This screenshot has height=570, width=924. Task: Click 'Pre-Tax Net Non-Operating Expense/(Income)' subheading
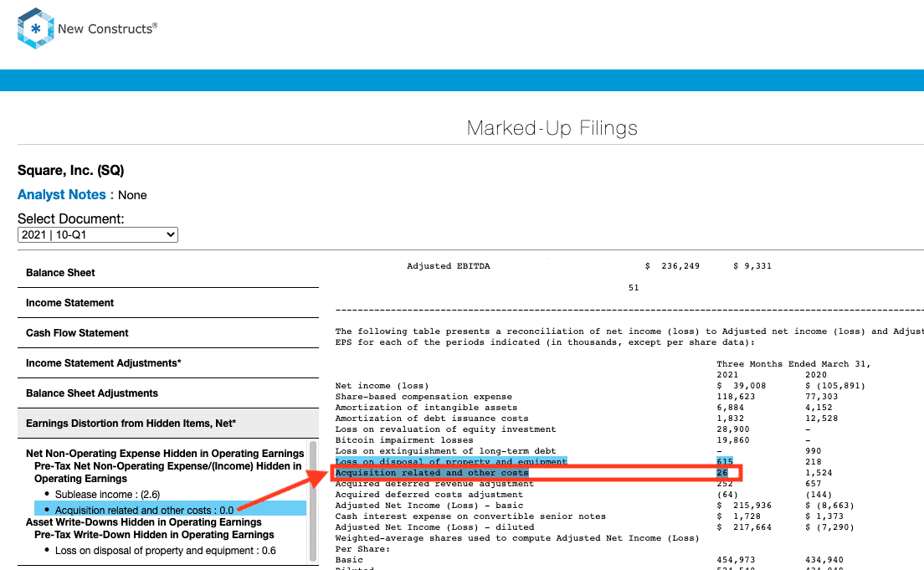tap(168, 472)
